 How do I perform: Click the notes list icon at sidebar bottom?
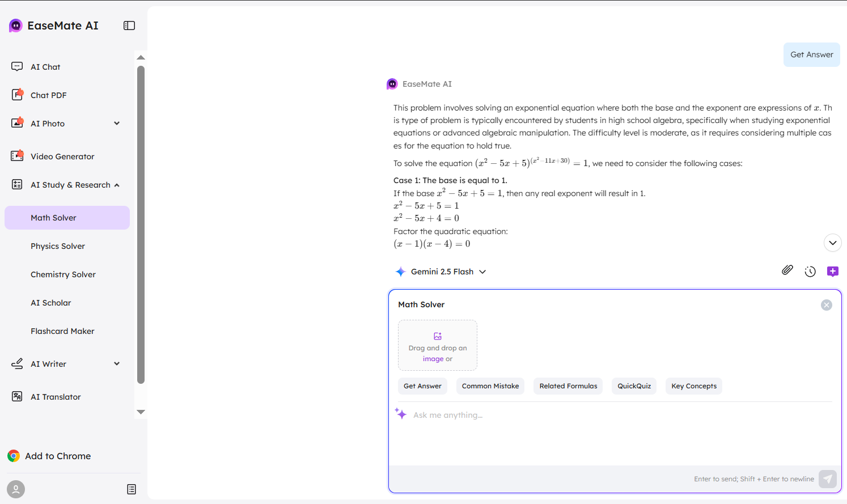point(132,489)
